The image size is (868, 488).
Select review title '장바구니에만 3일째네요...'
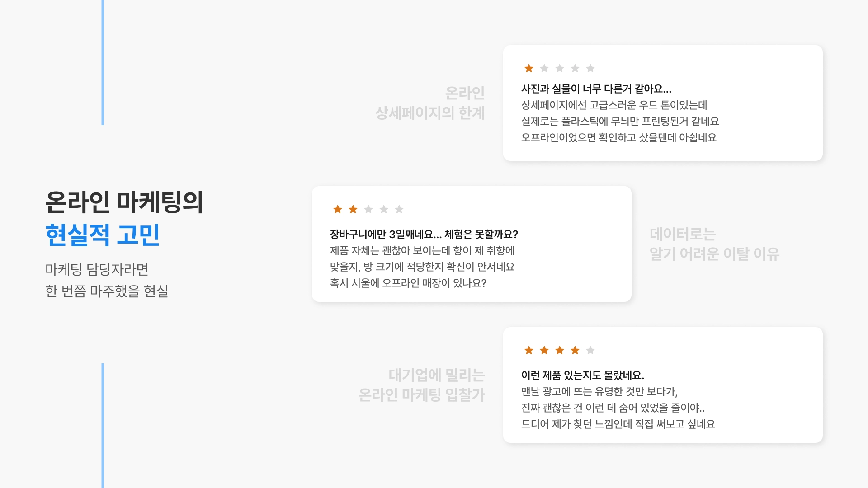pyautogui.click(x=424, y=235)
